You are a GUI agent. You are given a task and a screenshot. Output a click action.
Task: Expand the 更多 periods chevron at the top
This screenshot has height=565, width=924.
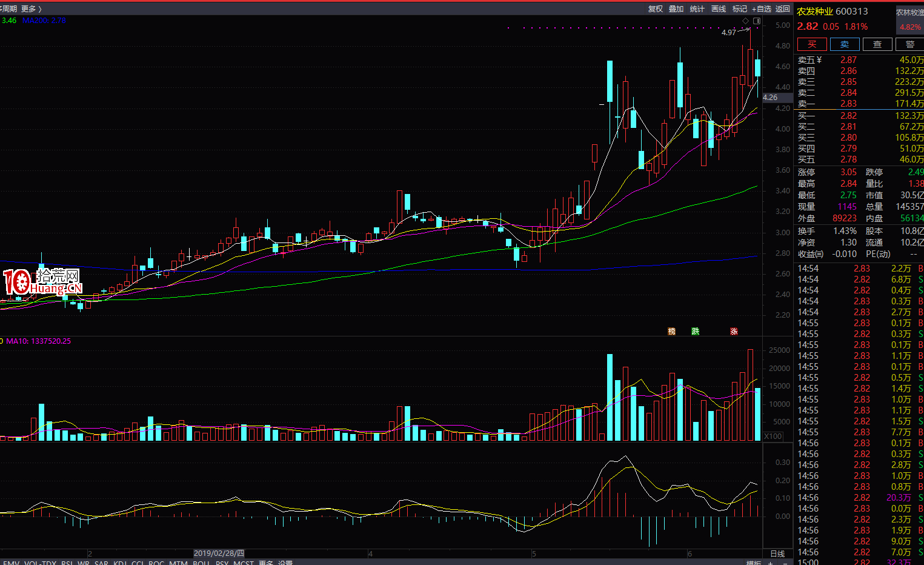coord(31,8)
